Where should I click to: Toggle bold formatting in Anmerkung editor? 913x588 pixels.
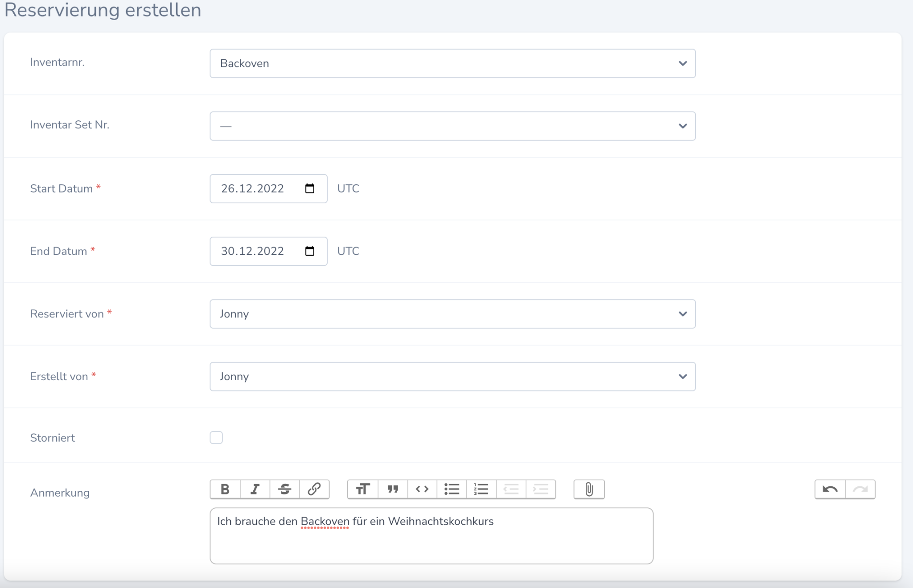[225, 489]
